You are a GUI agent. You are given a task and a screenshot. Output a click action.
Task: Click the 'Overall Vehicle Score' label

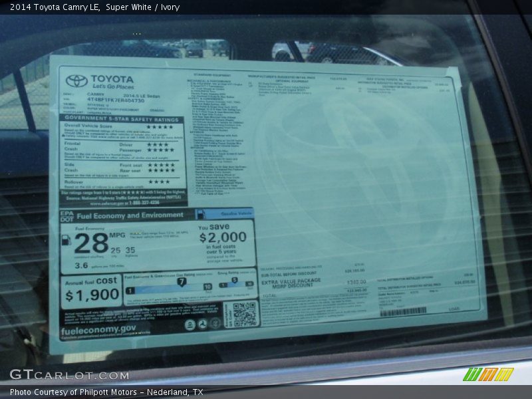pos(88,126)
